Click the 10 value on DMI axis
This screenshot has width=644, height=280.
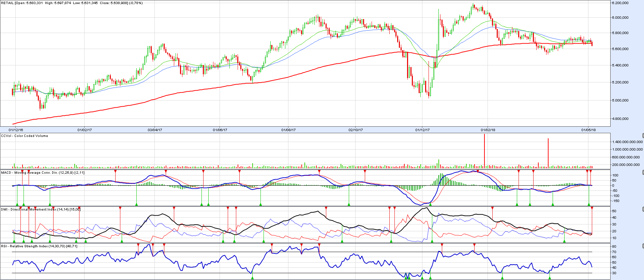pyautogui.click(x=614, y=238)
